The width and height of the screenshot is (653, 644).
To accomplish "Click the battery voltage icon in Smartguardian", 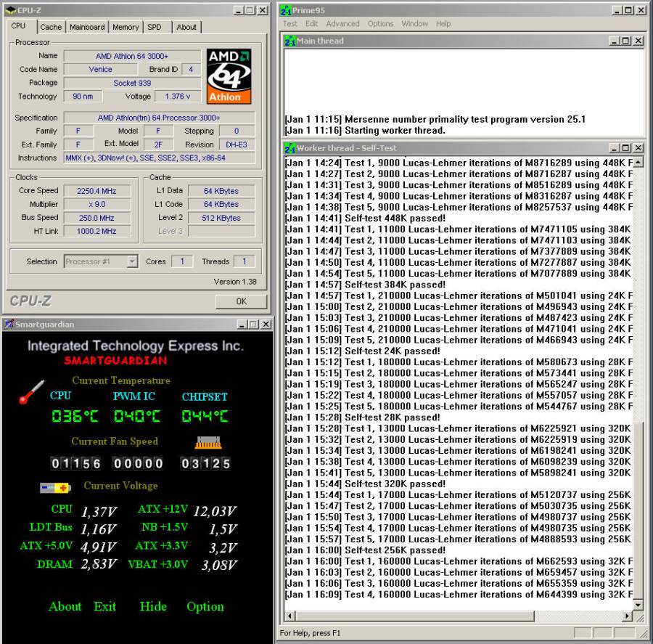I will coord(55,487).
